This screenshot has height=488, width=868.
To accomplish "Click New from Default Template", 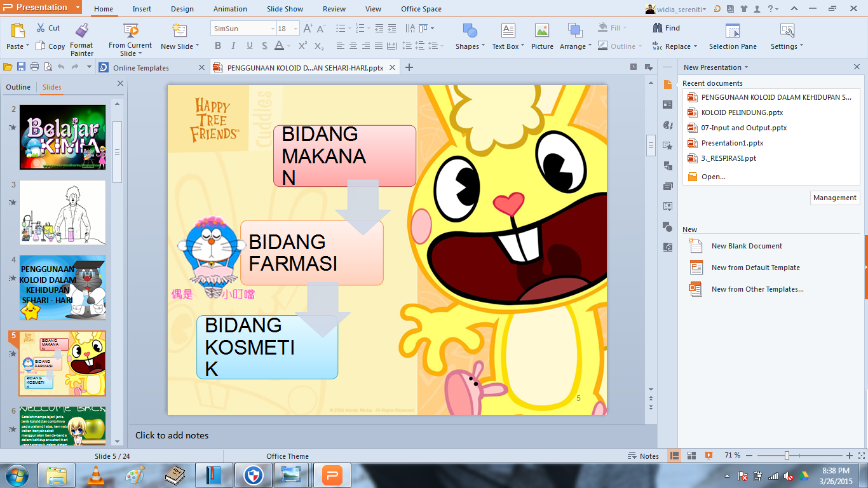I will point(756,268).
